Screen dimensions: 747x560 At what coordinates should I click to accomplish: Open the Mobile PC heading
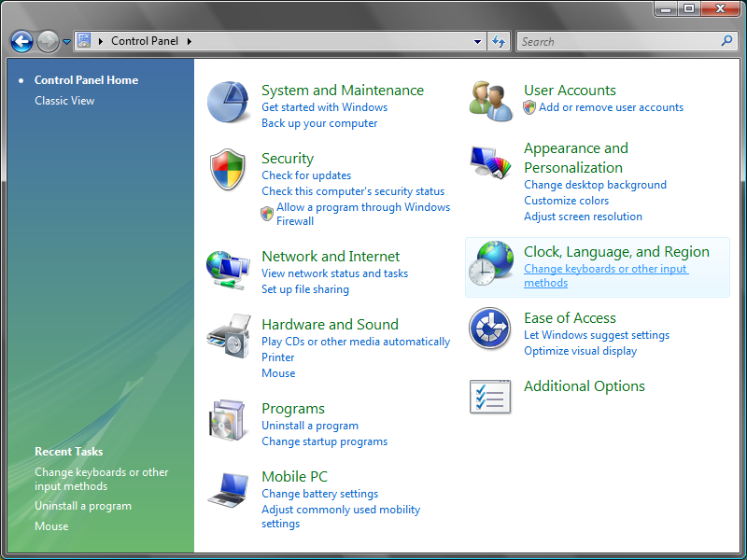[x=294, y=476]
